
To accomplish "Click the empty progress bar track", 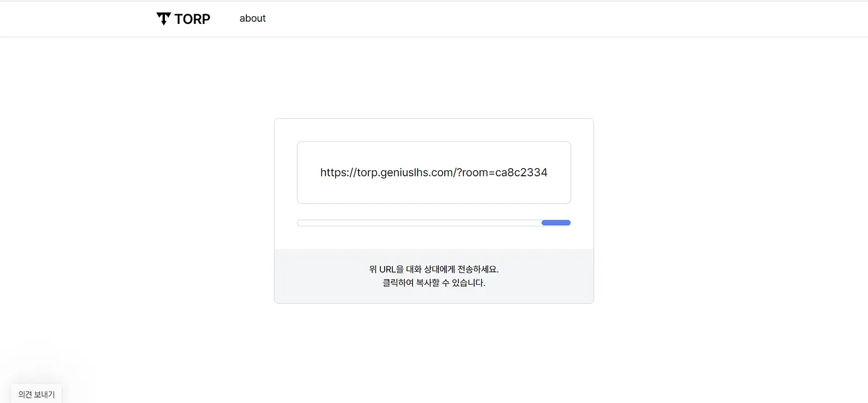I will point(419,223).
